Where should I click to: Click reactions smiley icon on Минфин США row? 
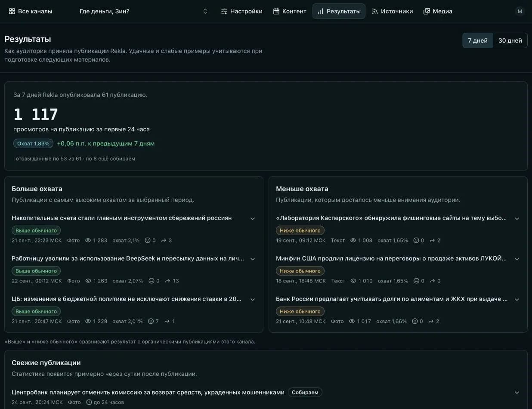pos(416,281)
